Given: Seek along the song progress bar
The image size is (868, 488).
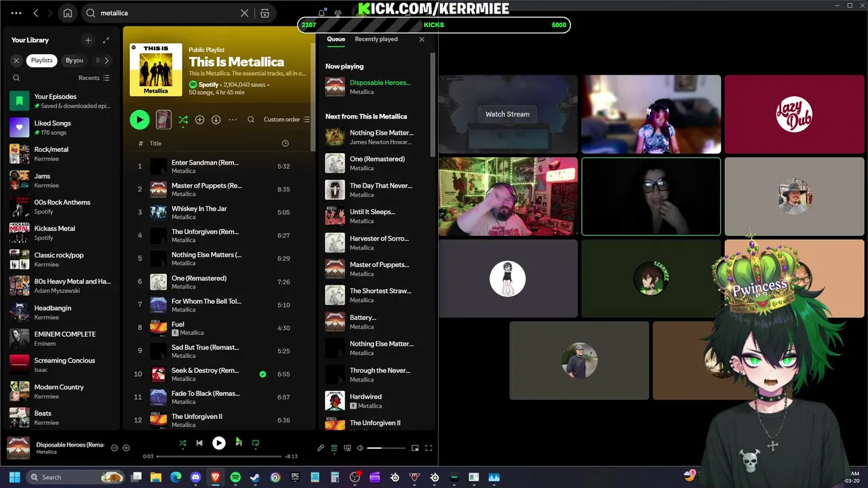Looking at the screenshot, I should tap(219, 456).
